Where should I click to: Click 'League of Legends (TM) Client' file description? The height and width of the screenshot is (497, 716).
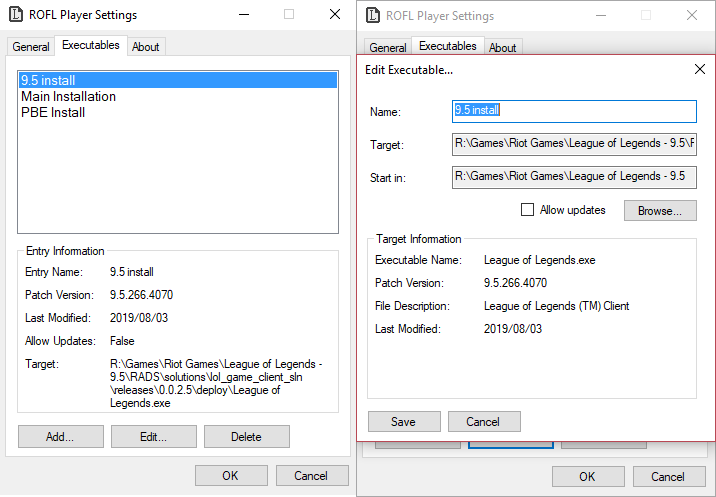[557, 306]
